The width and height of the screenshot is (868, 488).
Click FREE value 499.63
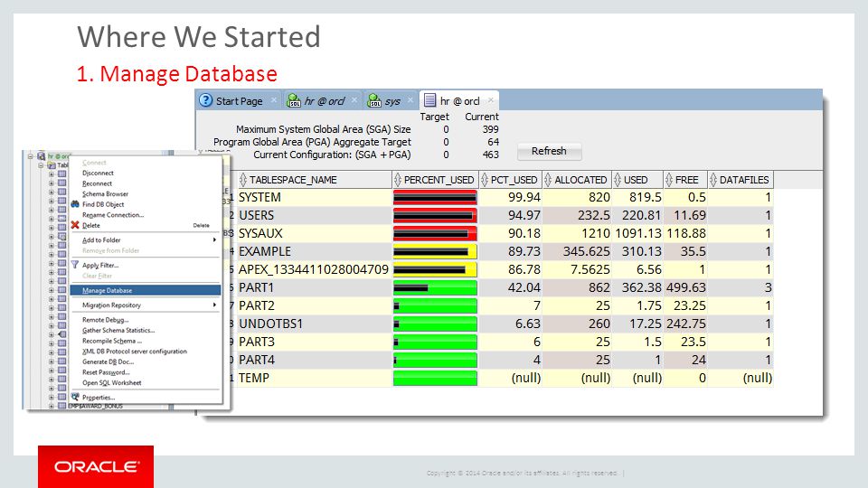click(x=686, y=287)
